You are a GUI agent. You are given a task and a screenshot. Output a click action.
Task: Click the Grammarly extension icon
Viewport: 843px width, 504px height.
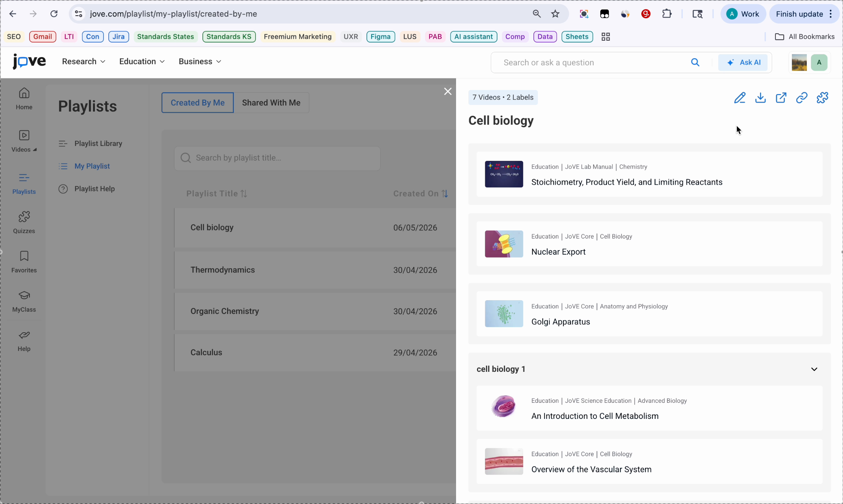pos(646,14)
